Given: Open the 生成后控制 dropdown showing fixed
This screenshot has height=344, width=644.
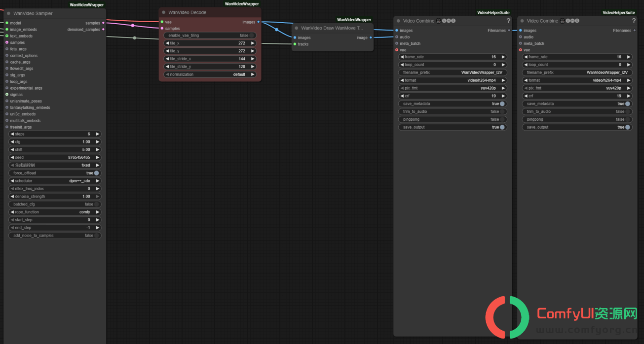Looking at the screenshot, I should click(x=55, y=165).
